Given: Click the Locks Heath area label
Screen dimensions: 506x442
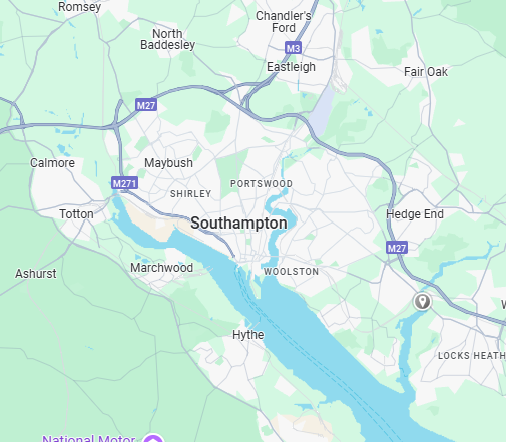Looking at the screenshot, I should [x=472, y=356].
